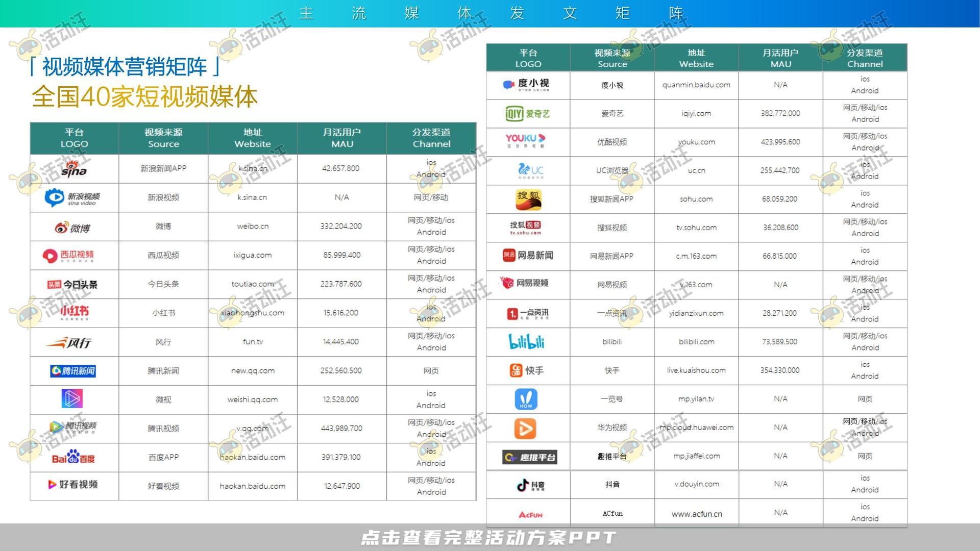This screenshot has width=980, height=551.
Task: Click the orange Huawei Video play icon
Action: [x=525, y=429]
